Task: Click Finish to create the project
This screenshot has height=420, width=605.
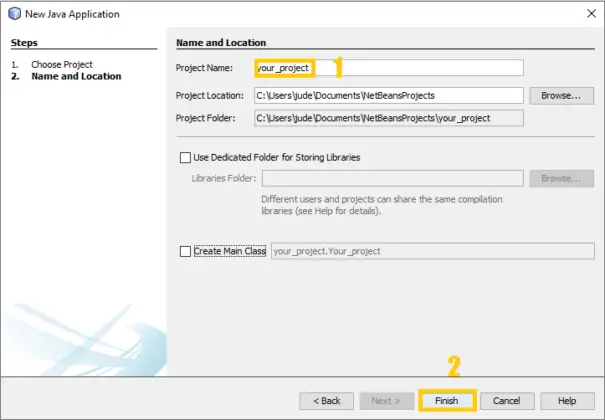Action: (447, 400)
